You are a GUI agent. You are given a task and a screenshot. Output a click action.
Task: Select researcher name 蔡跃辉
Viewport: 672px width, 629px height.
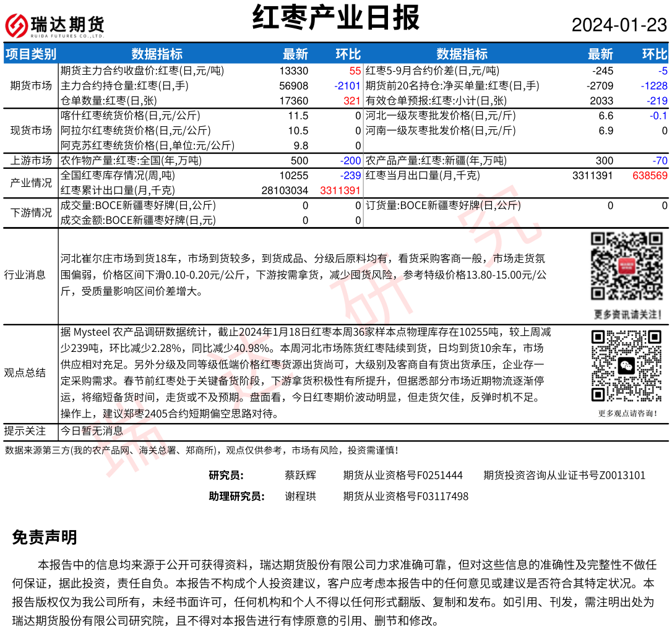(x=300, y=475)
